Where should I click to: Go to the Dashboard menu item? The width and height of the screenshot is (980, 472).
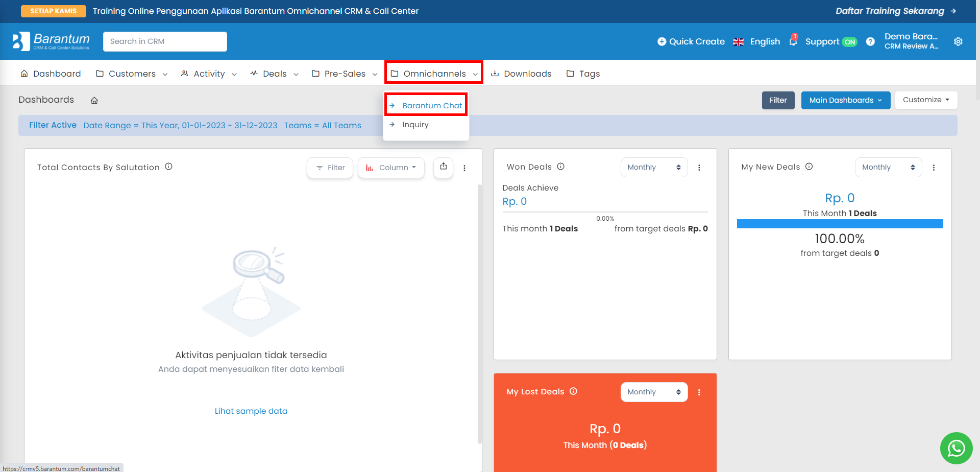point(51,74)
